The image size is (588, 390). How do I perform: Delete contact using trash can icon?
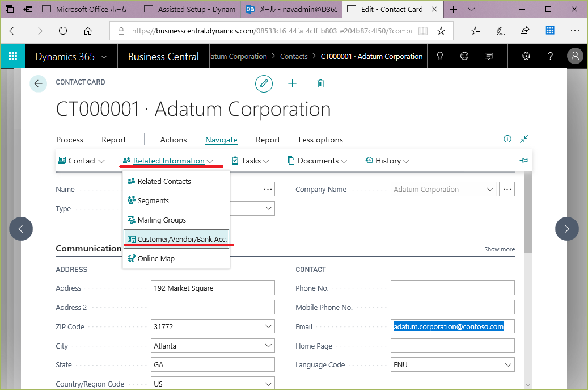(x=320, y=83)
